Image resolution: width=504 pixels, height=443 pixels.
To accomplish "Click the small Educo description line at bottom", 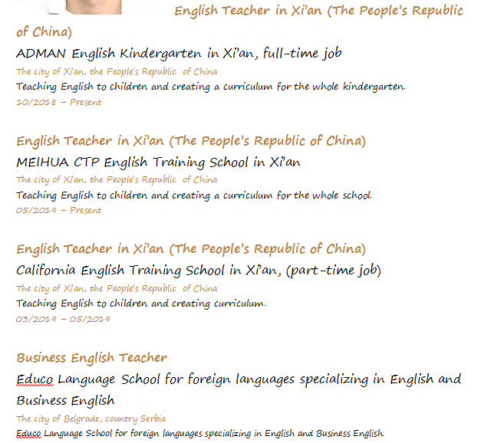I will [x=200, y=434].
